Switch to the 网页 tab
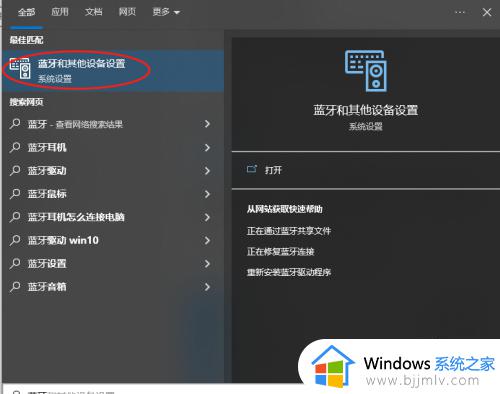Viewport: 500px width, 394px height. coord(127,12)
